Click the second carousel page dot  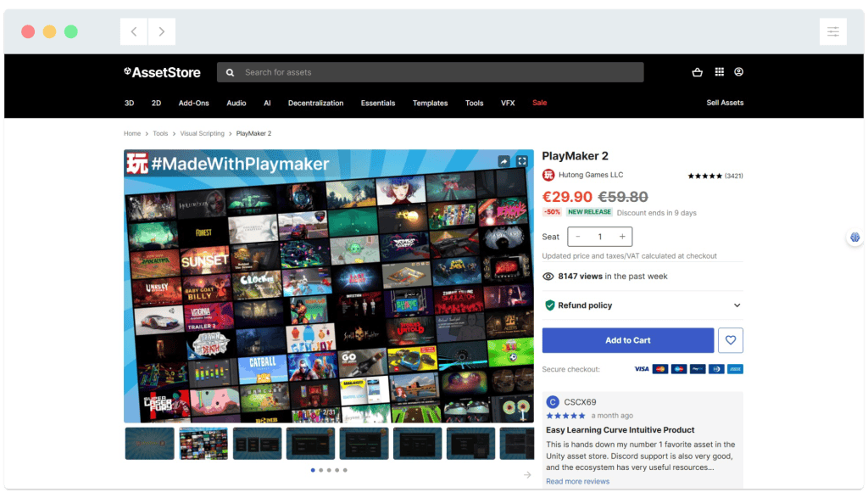click(321, 470)
